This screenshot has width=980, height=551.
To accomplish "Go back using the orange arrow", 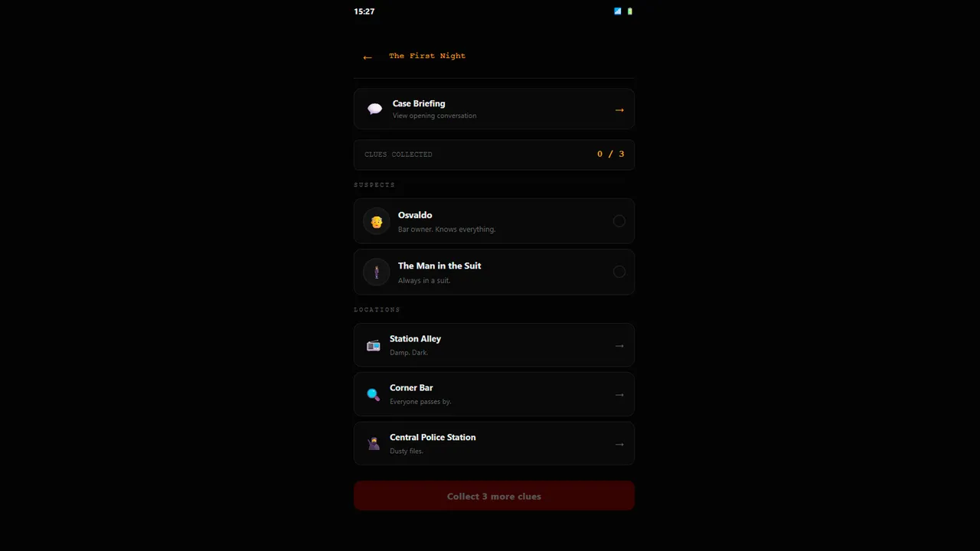I will (367, 57).
